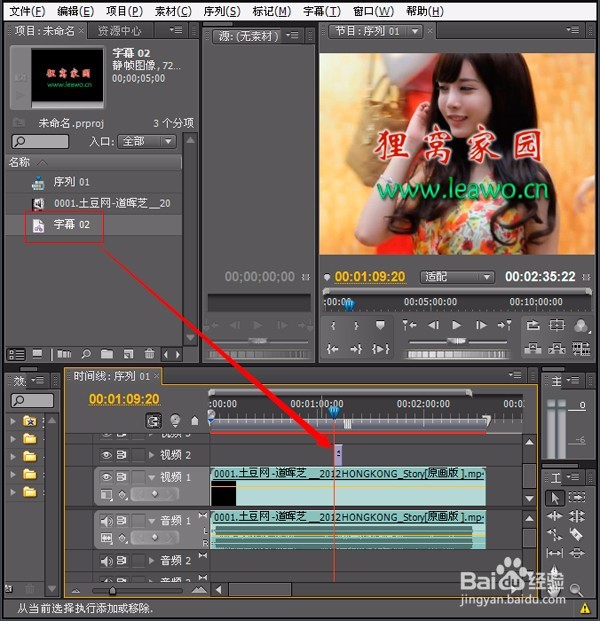Toggle sync lock on 视频 2 track
The height and width of the screenshot is (621, 600).
point(122,455)
